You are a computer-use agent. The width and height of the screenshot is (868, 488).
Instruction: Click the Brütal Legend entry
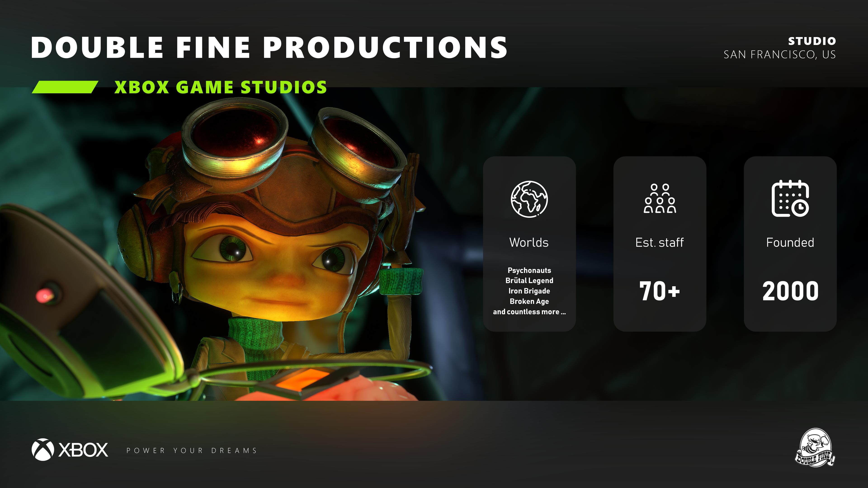[529, 281]
